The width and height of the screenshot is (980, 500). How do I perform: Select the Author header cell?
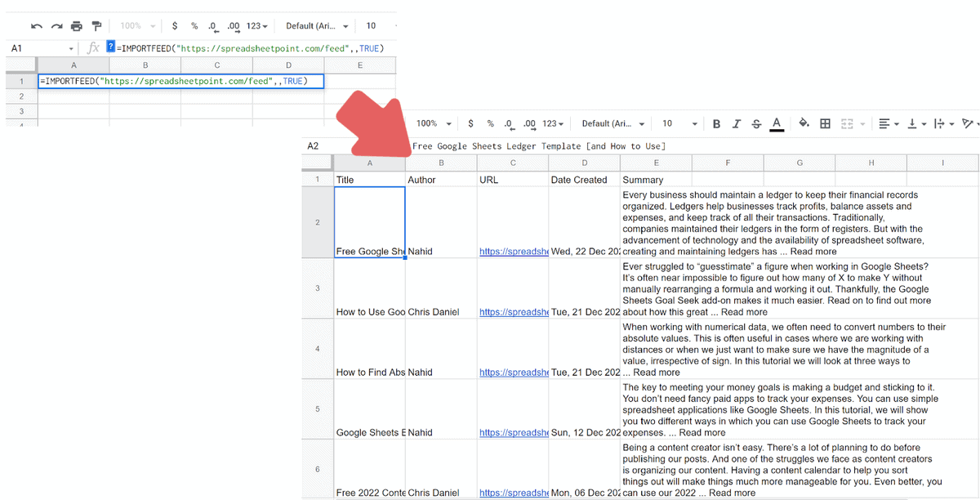coord(442,180)
